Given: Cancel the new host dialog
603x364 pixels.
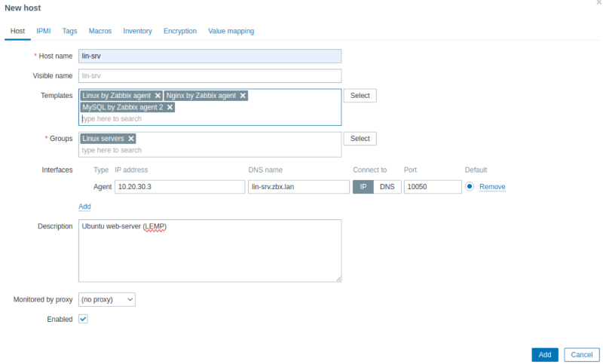Looking at the screenshot, I should tap(581, 355).
